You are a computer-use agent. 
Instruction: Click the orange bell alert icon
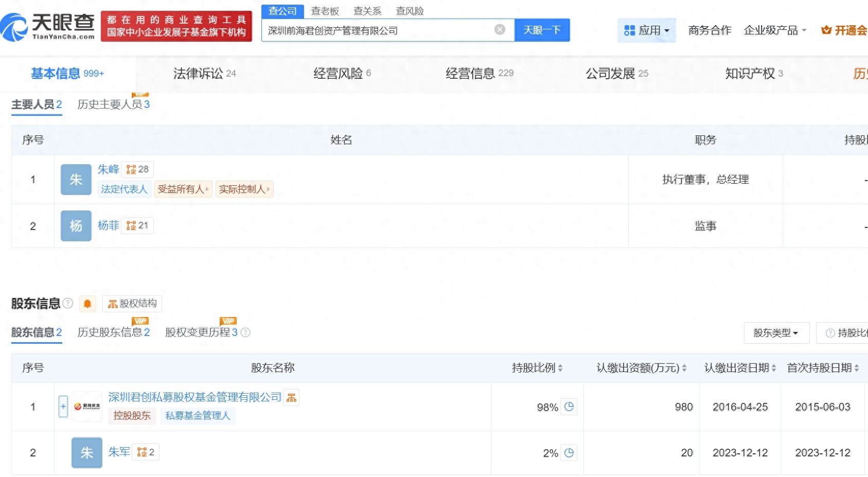point(87,304)
